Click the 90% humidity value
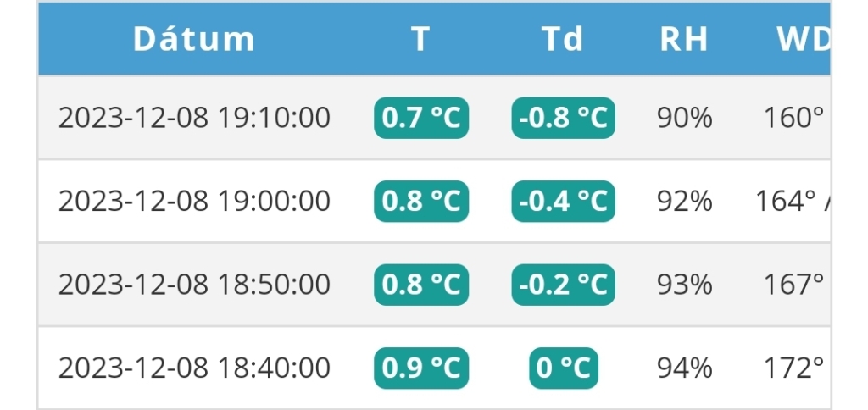Image resolution: width=868 pixels, height=410 pixels. pos(685,118)
